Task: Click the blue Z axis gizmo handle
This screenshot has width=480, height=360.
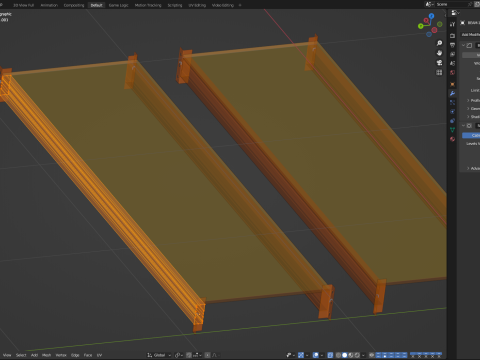Action: [431, 16]
